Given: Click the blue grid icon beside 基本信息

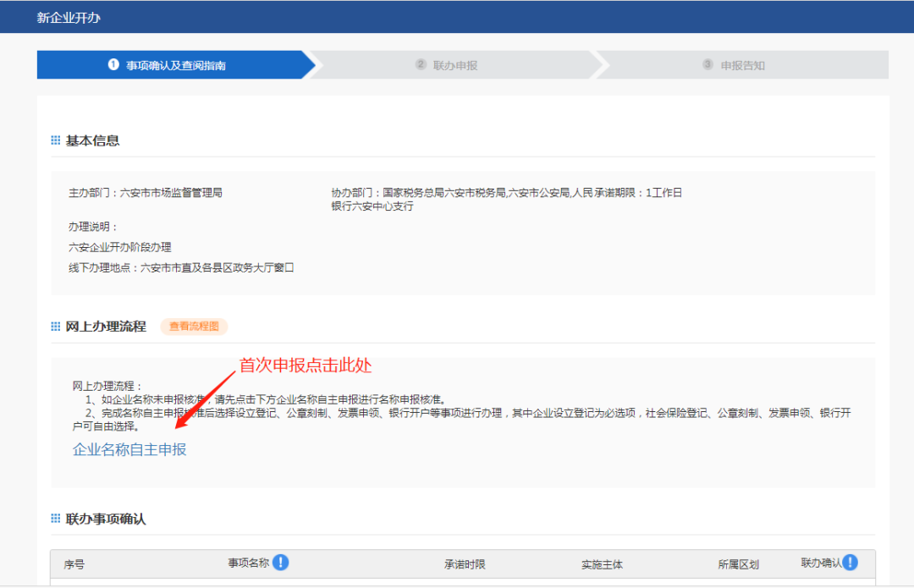Looking at the screenshot, I should (x=56, y=140).
